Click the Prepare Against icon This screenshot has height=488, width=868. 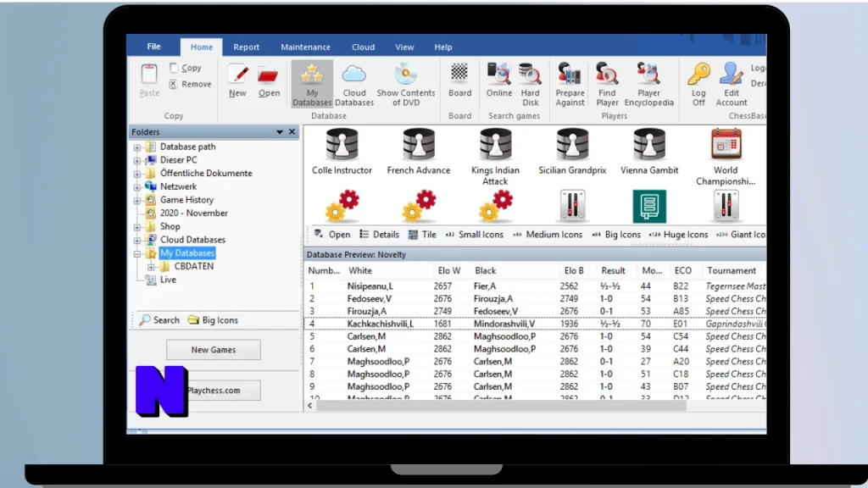(570, 84)
